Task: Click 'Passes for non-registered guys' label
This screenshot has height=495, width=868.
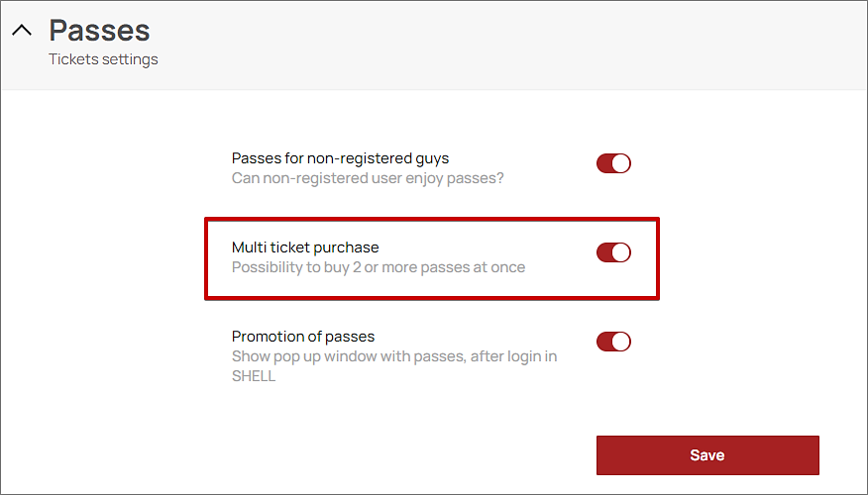Action: tap(340, 158)
